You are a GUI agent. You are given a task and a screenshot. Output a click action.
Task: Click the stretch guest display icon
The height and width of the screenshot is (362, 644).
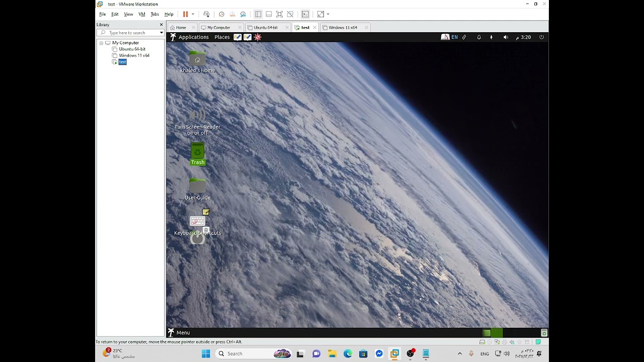(320, 14)
